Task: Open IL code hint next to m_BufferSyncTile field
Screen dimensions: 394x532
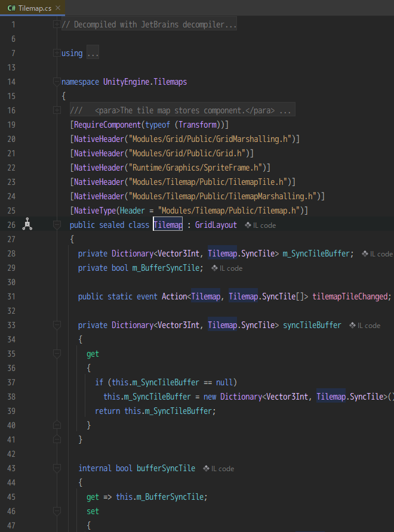Action: pos(227,268)
